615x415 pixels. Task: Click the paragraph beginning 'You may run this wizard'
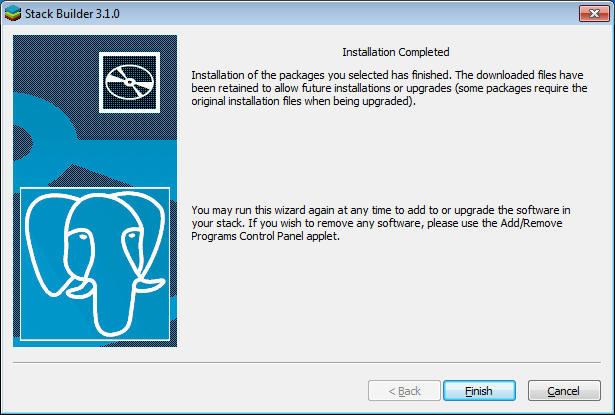point(380,223)
